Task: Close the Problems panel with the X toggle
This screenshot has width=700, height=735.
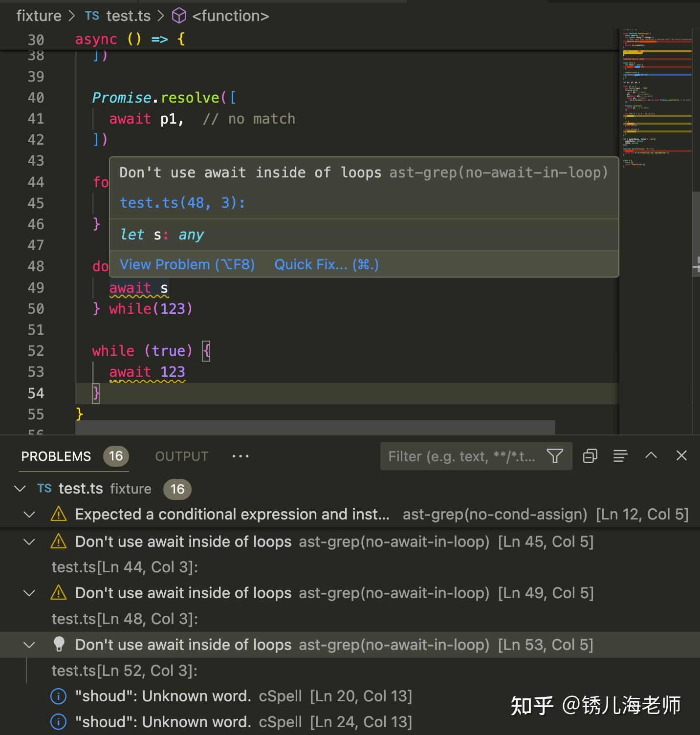Action: [x=681, y=455]
